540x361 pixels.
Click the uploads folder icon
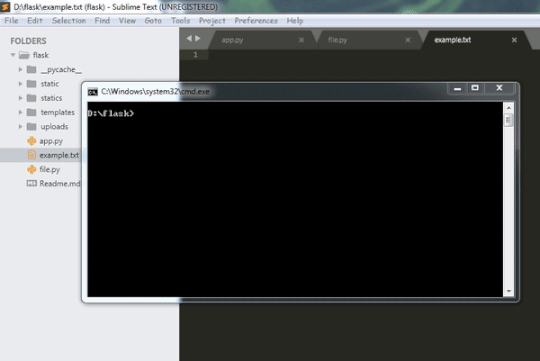(x=32, y=126)
